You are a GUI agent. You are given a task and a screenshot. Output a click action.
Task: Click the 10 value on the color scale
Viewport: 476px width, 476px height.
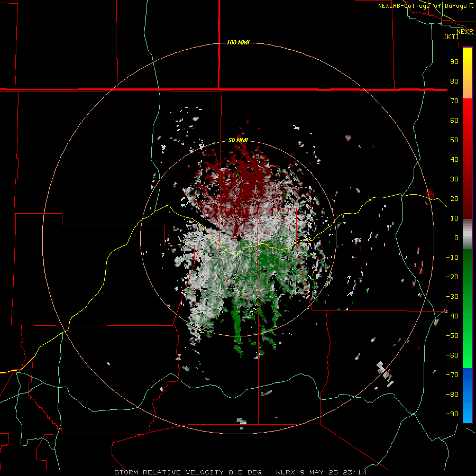tap(454, 218)
